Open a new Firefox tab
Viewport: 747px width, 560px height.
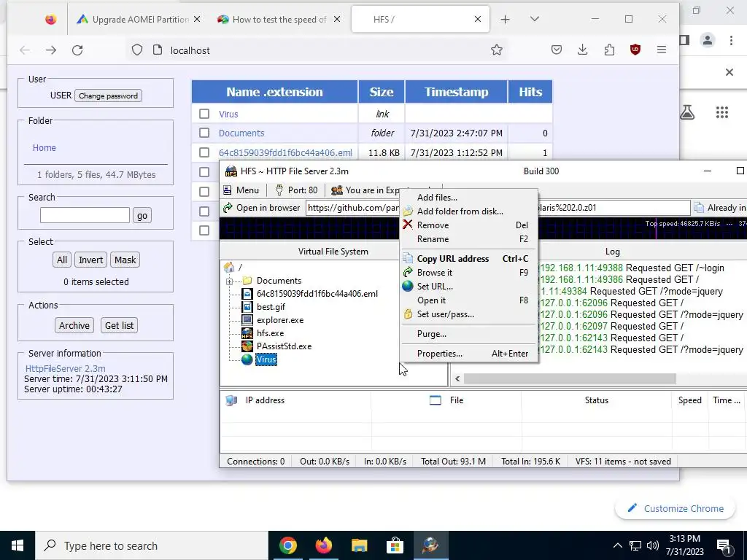coord(506,19)
